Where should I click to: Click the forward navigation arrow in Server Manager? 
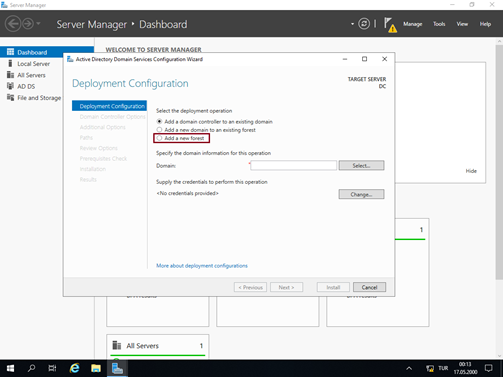[28, 24]
